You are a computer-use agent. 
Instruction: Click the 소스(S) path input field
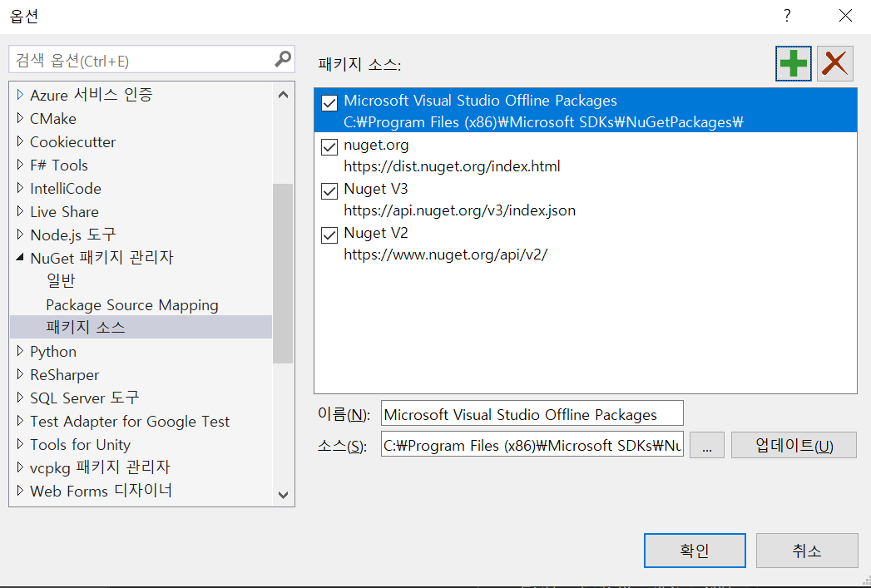[x=532, y=445]
